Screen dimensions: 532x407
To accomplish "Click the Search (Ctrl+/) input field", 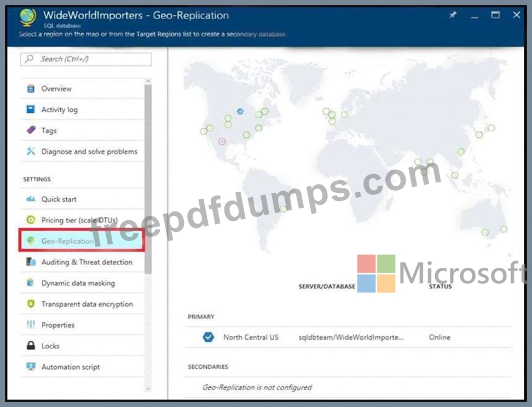I will 86,59.
